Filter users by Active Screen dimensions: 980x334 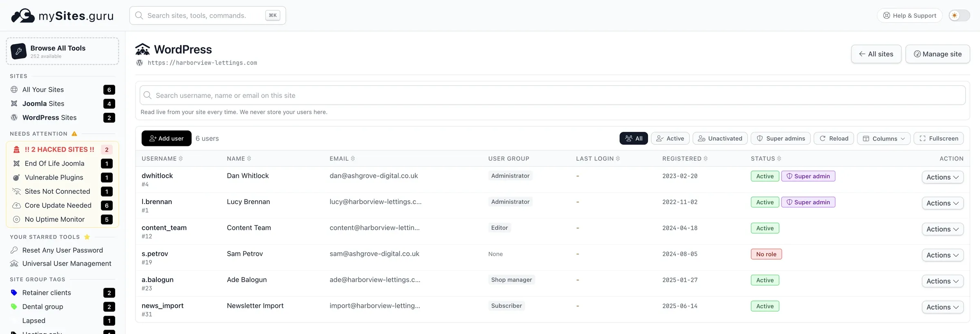tap(670, 139)
